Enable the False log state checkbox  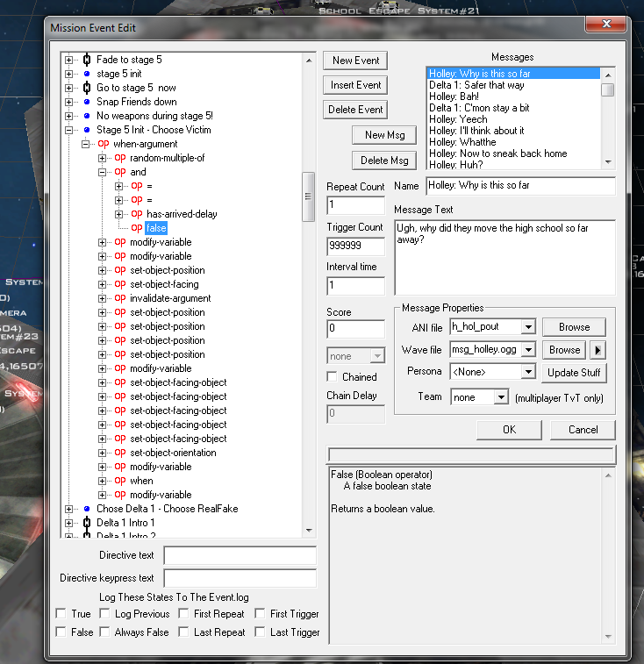point(61,632)
